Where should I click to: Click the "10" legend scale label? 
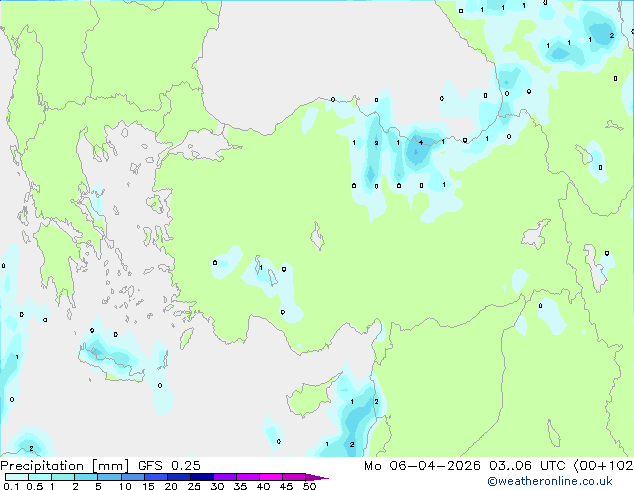click(125, 486)
